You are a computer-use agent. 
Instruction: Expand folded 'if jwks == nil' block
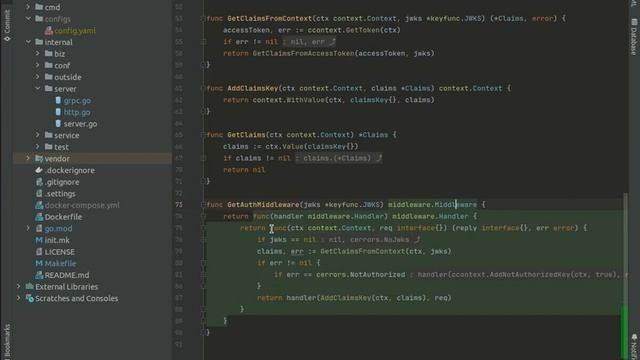371,240
